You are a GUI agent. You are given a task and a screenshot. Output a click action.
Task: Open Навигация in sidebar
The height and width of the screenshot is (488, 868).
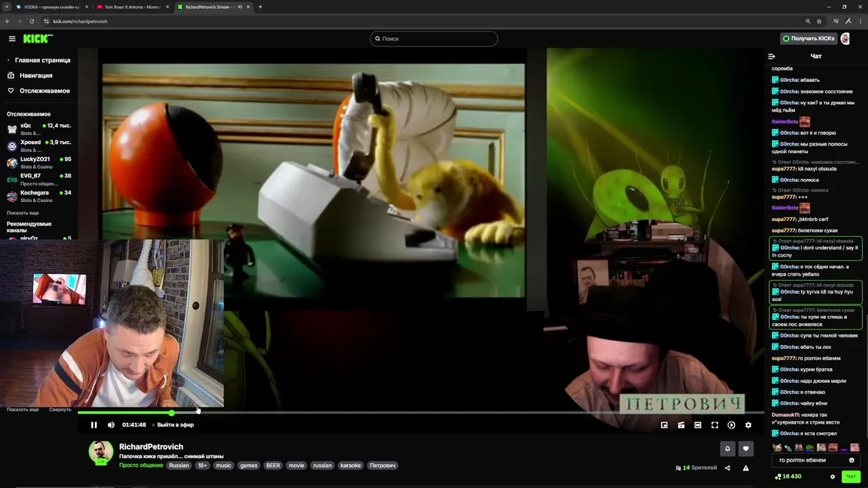(30, 75)
